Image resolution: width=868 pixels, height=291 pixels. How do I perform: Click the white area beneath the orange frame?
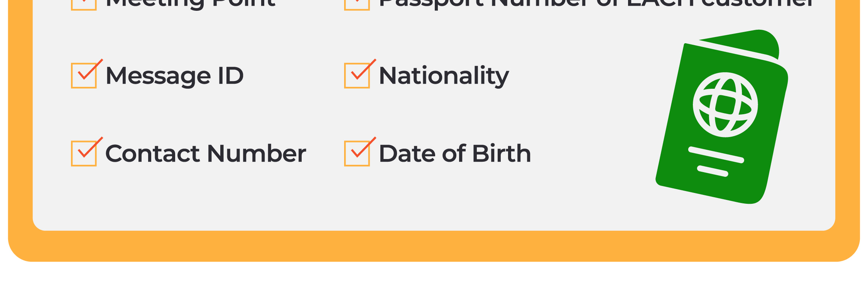tap(434, 277)
